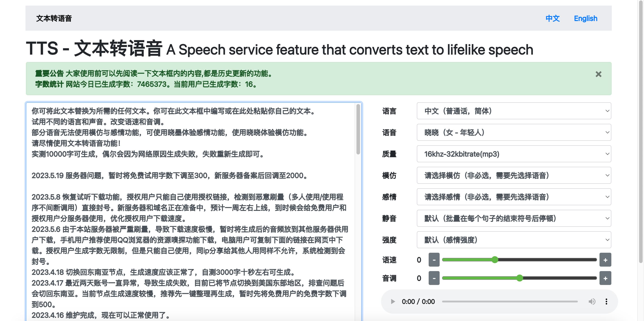Click the 文本转语音 navbar brand

pyautogui.click(x=54, y=18)
